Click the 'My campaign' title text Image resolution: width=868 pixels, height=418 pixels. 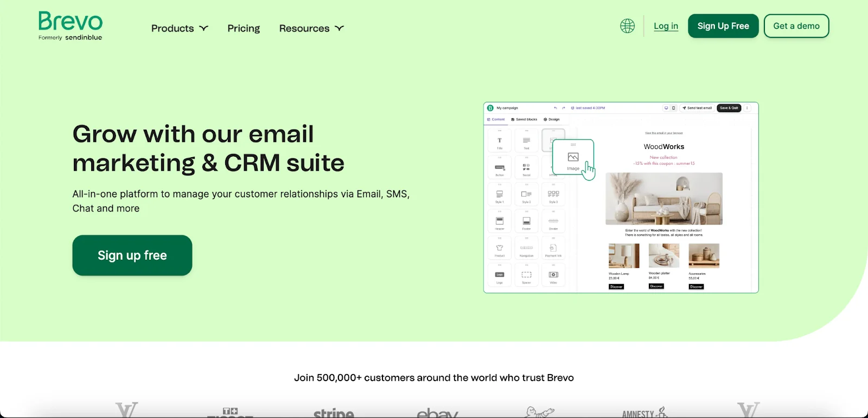coord(507,108)
